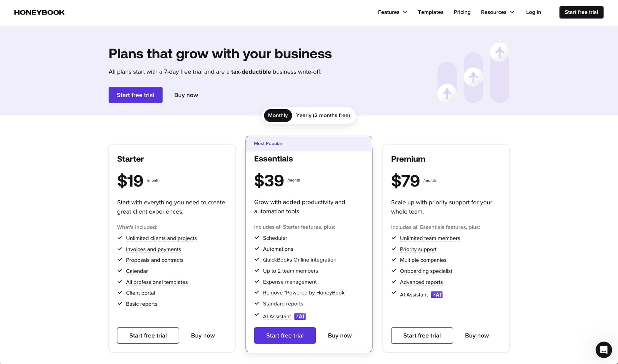Click the HoneyBook logo icon

tap(40, 12)
